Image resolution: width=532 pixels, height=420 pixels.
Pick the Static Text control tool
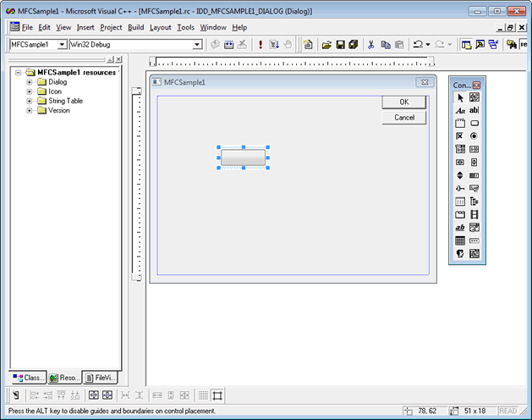460,110
